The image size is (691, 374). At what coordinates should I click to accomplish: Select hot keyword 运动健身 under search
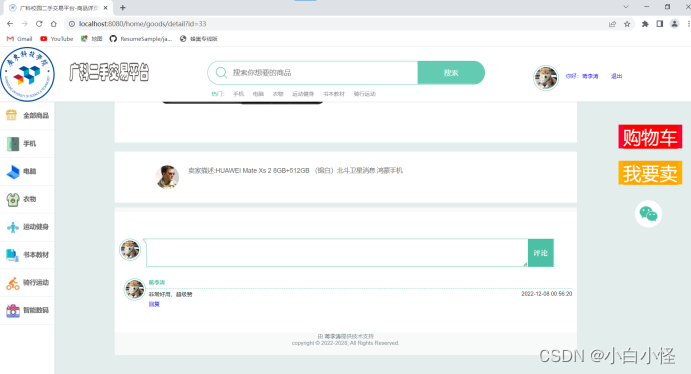coord(303,94)
